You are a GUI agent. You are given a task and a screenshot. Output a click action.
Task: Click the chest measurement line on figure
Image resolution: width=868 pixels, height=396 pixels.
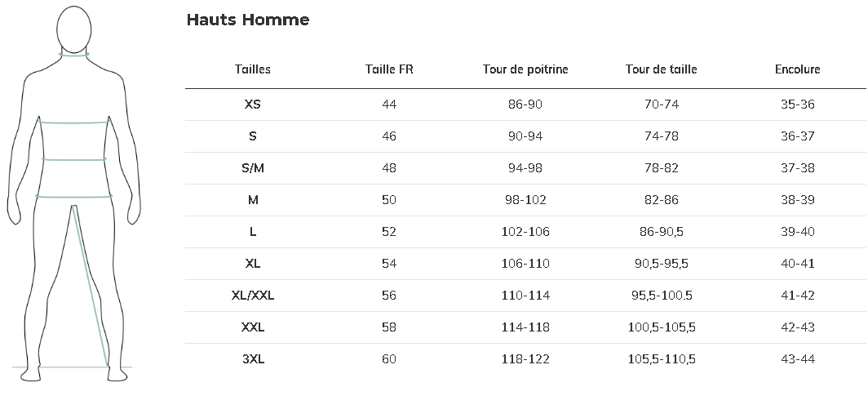(73, 122)
